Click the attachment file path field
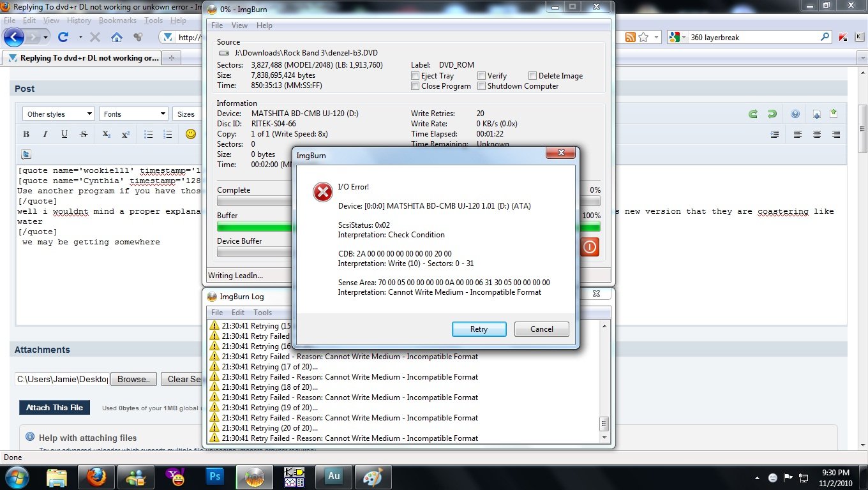This screenshot has height=490, width=868. click(61, 379)
